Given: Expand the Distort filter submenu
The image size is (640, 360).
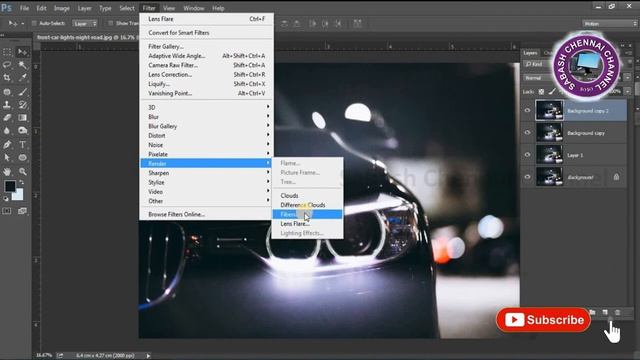Looking at the screenshot, I should [x=207, y=136].
